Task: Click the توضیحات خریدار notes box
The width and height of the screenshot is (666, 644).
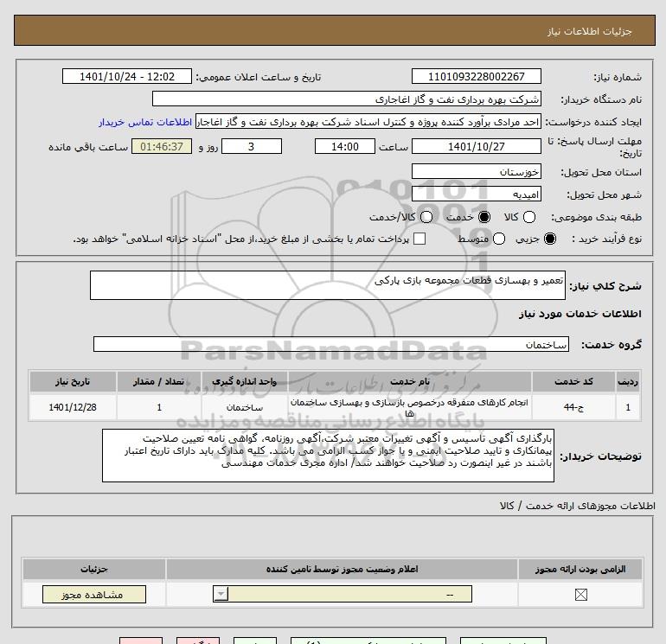Action: (x=328, y=455)
